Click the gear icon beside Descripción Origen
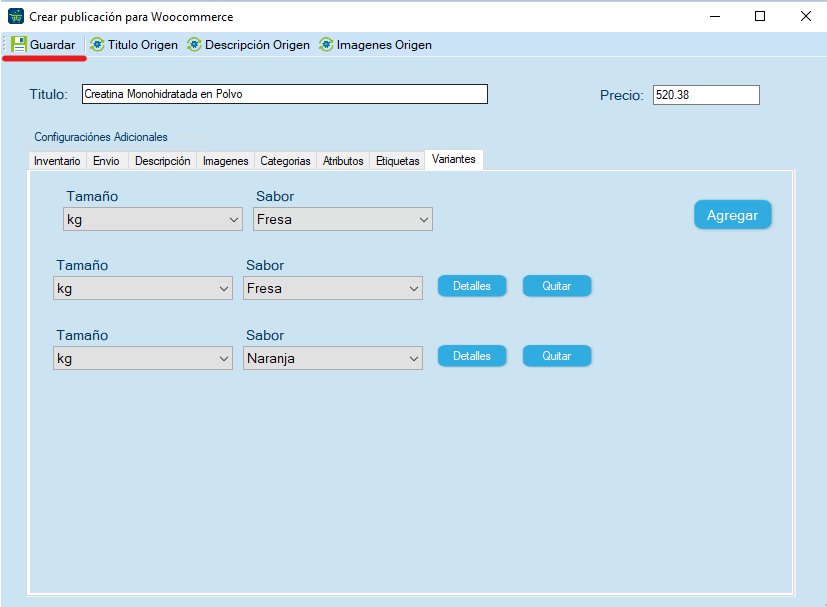The width and height of the screenshot is (827, 607). tap(194, 45)
